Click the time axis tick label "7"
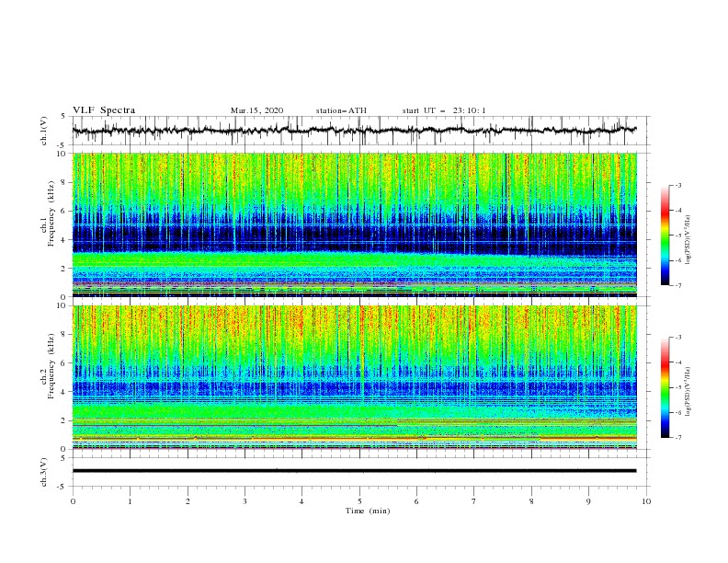The width and height of the screenshot is (728, 563). [x=474, y=501]
